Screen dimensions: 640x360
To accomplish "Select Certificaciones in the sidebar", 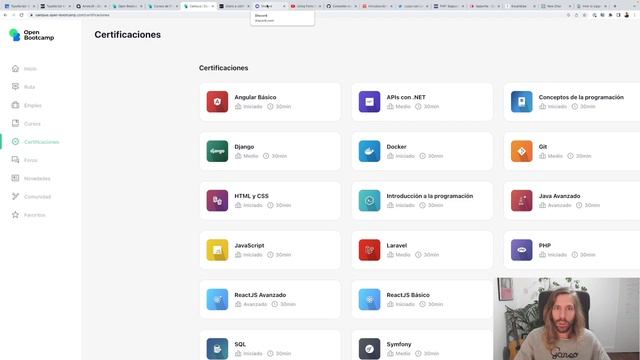I will click(x=36, y=142).
